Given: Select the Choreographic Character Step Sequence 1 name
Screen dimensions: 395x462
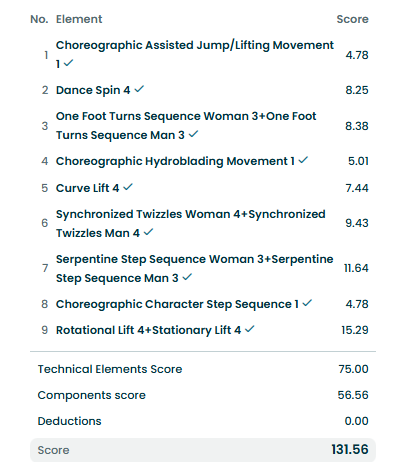Looking at the screenshot, I should pos(177,304).
